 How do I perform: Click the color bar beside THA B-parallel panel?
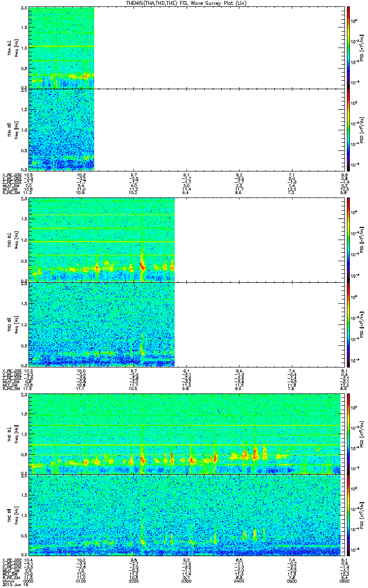pos(348,129)
